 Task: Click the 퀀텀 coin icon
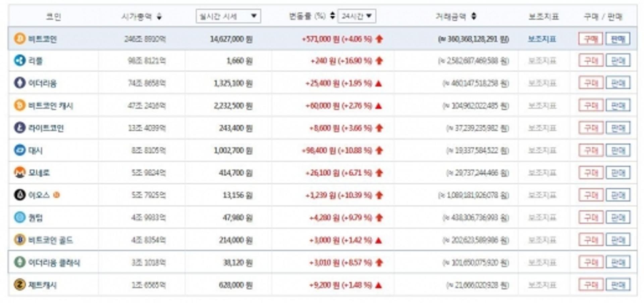click(x=20, y=217)
